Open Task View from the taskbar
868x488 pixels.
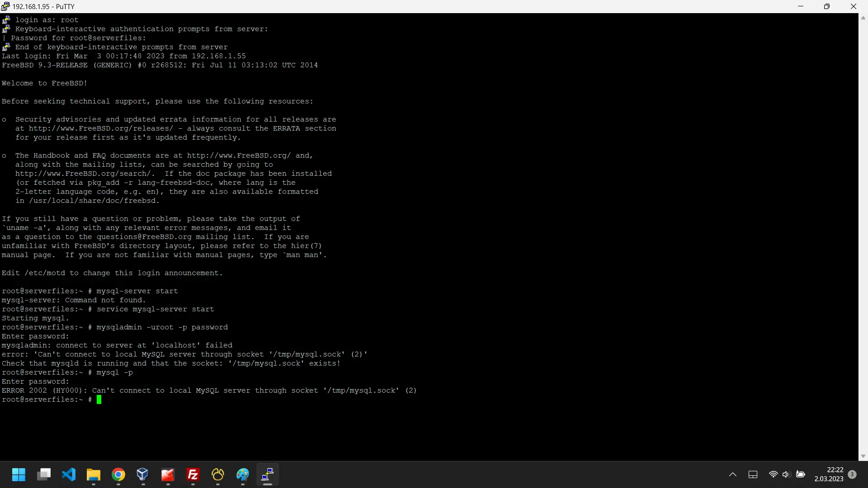44,475
